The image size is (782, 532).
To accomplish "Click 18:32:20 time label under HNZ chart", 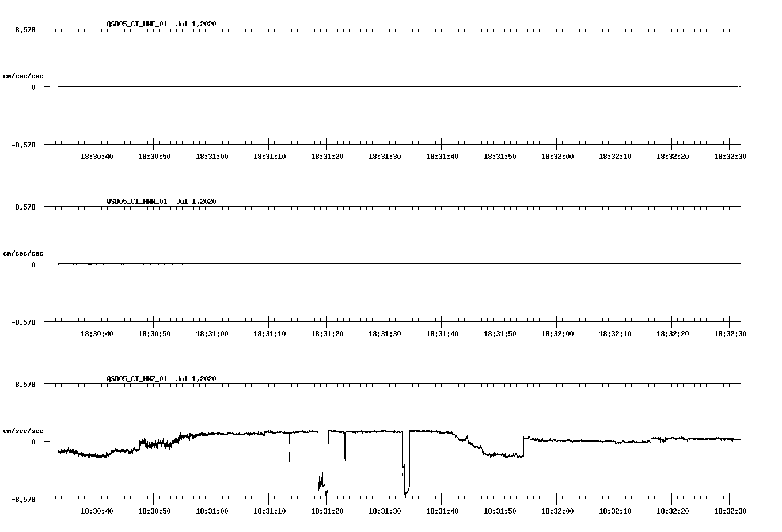I will click(x=673, y=511).
